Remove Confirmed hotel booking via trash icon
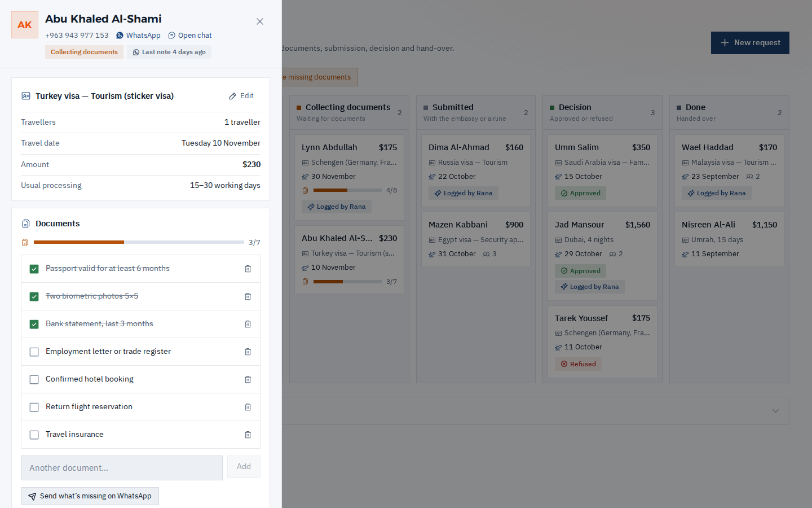Image resolution: width=812 pixels, height=508 pixels. point(248,379)
